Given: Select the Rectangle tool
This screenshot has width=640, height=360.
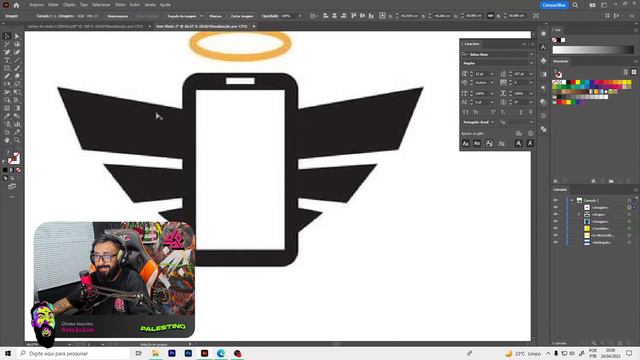Looking at the screenshot, I should [7, 69].
